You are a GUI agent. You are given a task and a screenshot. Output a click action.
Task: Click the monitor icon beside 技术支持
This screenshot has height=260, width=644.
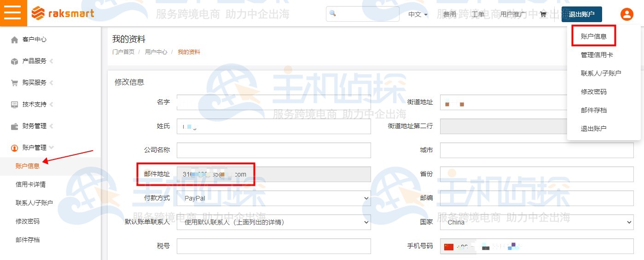click(x=14, y=105)
